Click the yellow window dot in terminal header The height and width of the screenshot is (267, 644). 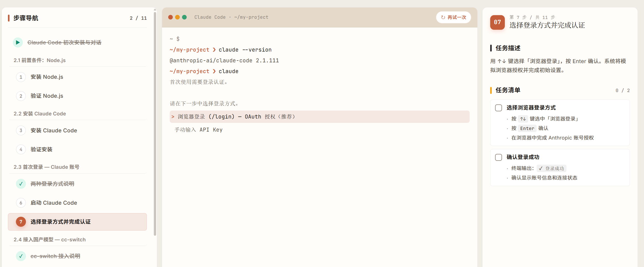click(x=177, y=17)
